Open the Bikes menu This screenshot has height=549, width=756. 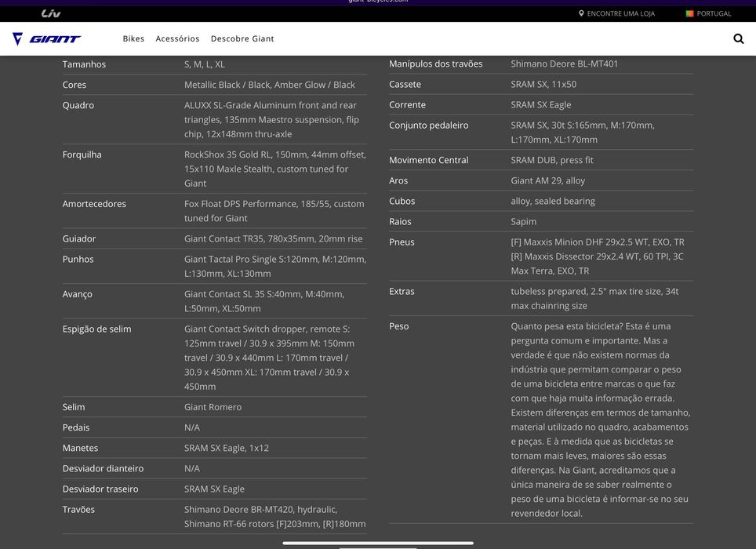pos(133,38)
